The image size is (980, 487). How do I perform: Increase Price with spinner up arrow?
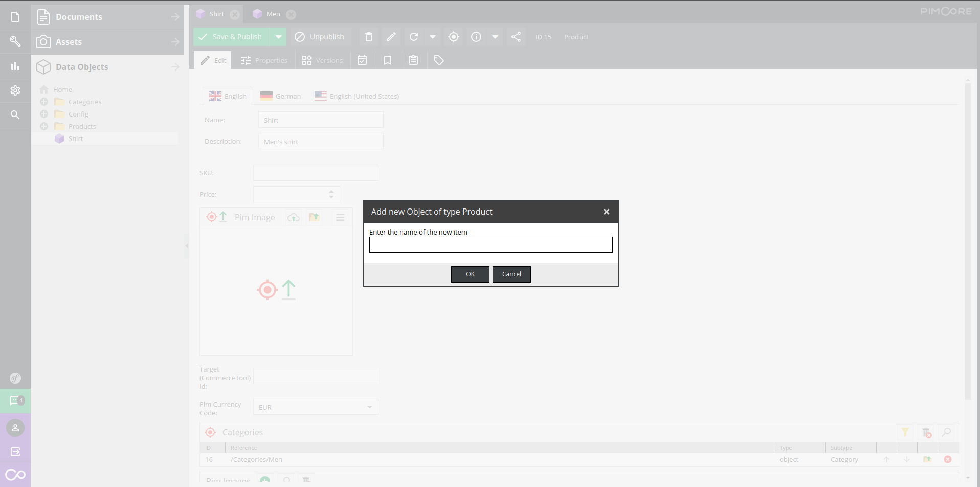coord(331,192)
